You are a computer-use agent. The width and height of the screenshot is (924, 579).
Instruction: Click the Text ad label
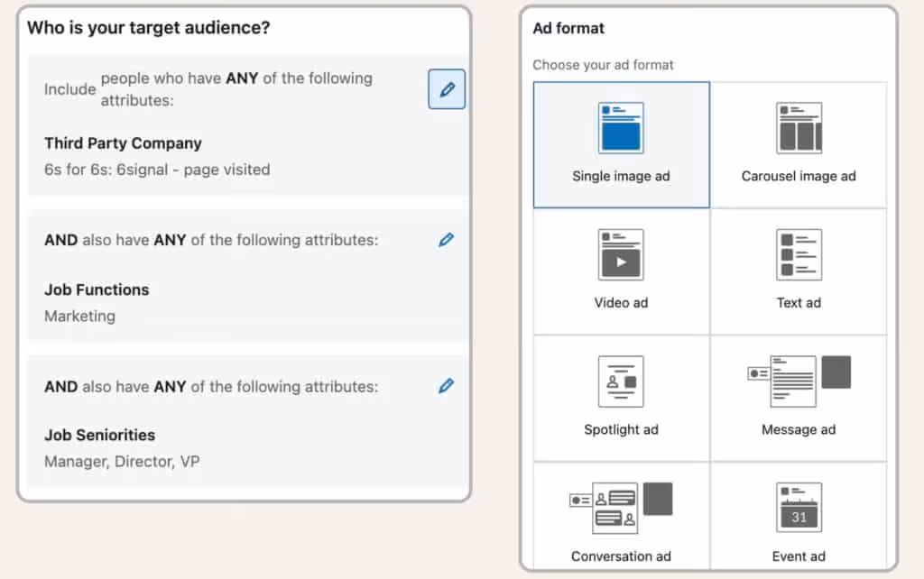(x=799, y=303)
